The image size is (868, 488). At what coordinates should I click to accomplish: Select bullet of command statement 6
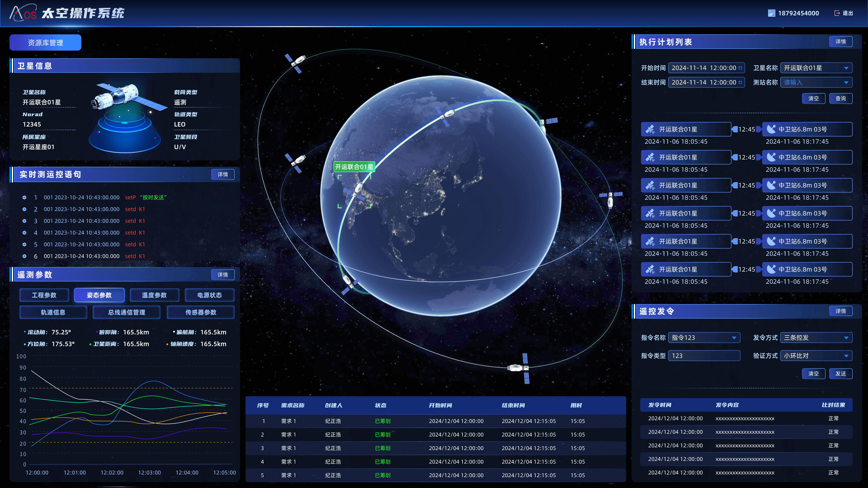24,256
